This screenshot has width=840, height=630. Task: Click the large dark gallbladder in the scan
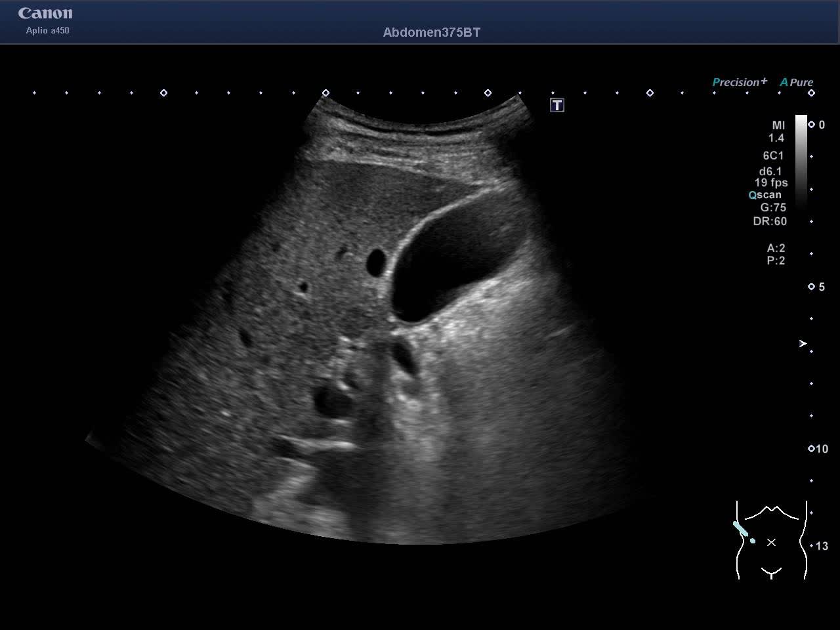click(446, 262)
